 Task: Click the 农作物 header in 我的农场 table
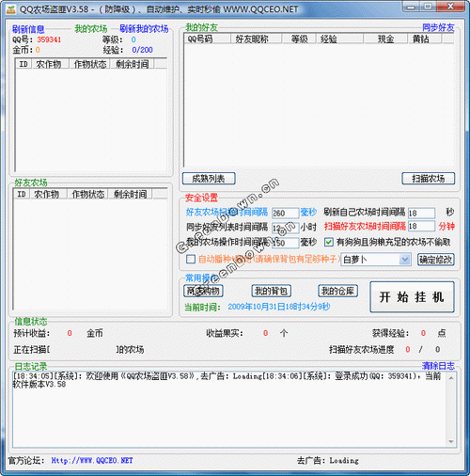pos(51,64)
